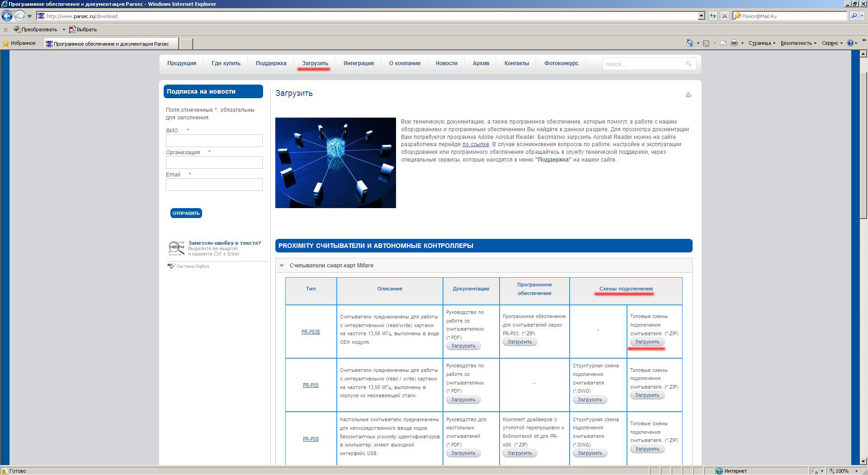Viewport: 868px width, 475px height.
Task: Open Где купить site menu item
Action: (226, 63)
